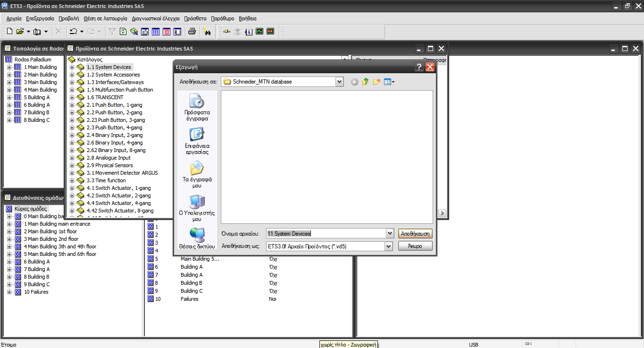Select 5 Main Building 5th and 6th floor
Viewport: 644px width, 348px height.
coord(60,254)
